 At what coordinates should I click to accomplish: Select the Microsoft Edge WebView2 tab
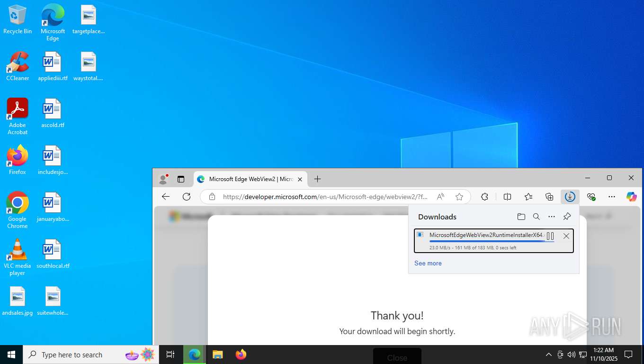250,179
